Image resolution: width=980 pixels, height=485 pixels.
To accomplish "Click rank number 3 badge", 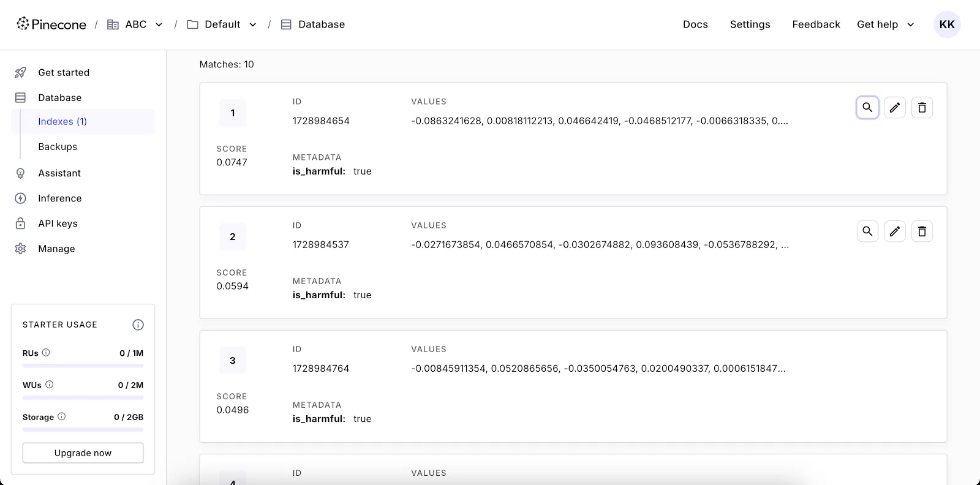I will pyautogui.click(x=233, y=360).
